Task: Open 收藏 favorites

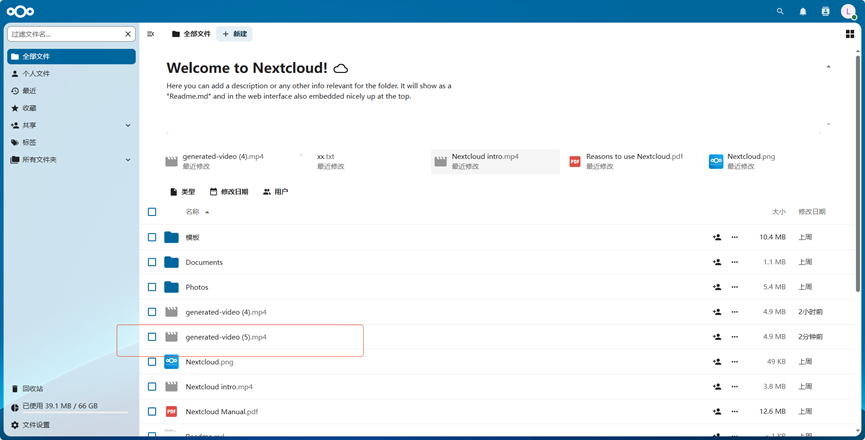Action: (x=71, y=108)
